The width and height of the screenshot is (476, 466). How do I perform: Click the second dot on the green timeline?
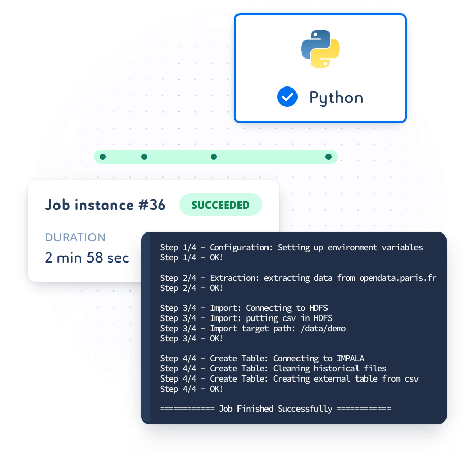144,157
